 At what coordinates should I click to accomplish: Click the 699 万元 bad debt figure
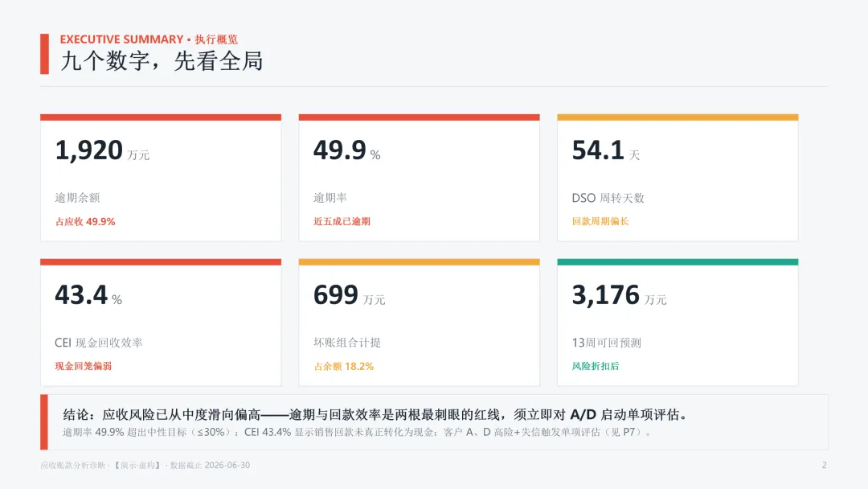(350, 295)
